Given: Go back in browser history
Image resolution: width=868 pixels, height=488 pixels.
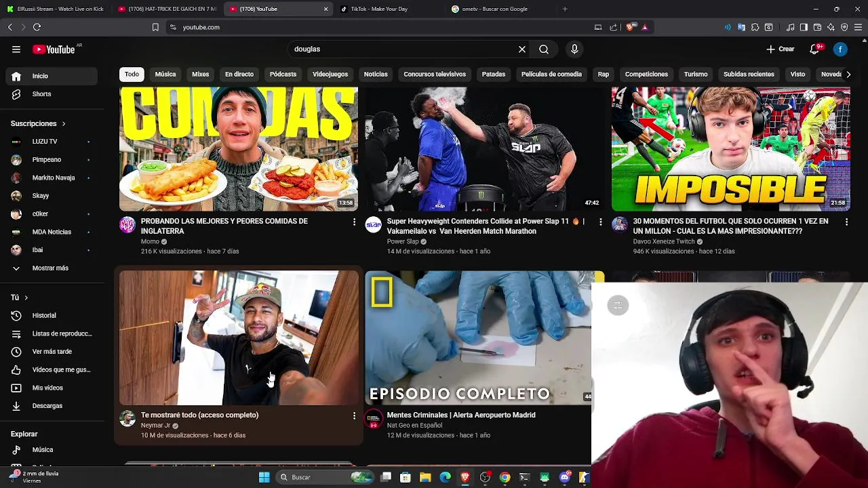Looking at the screenshot, I should click(9, 27).
